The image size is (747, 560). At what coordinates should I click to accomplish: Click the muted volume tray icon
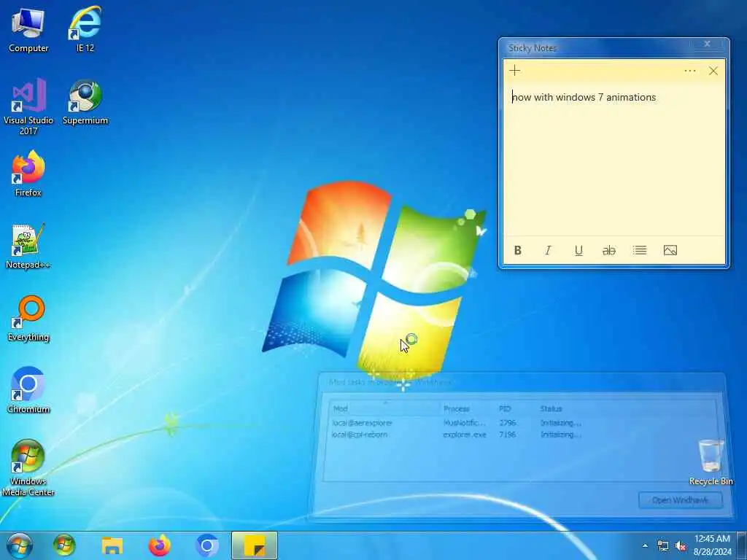pos(681,545)
